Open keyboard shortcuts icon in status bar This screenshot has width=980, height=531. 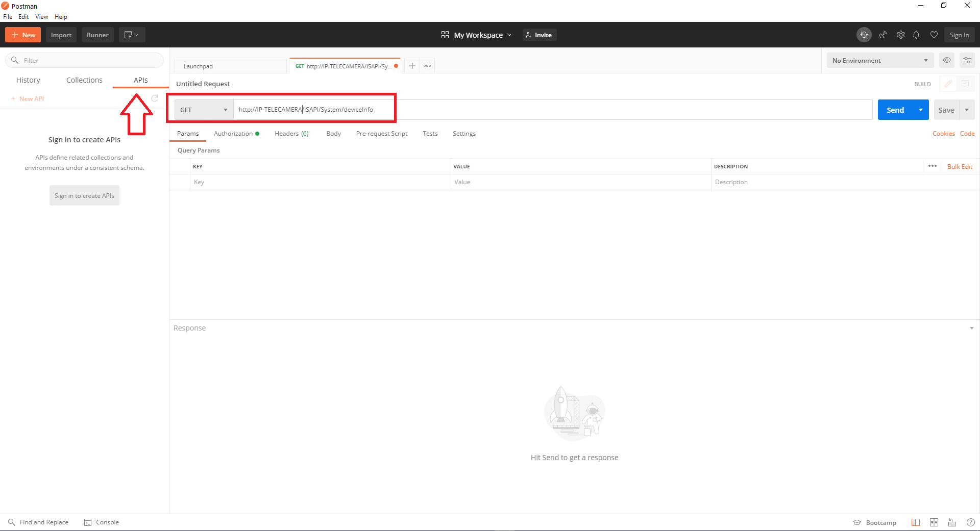tap(952, 522)
